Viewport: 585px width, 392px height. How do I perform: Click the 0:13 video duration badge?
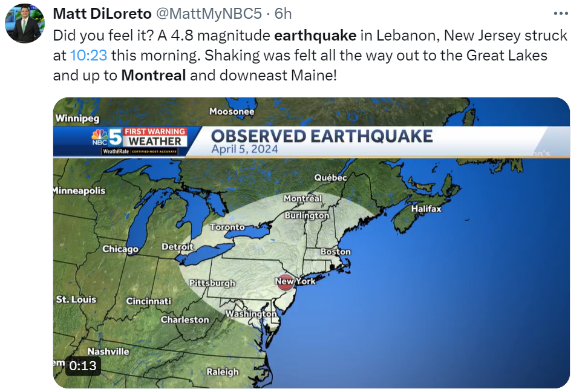click(x=83, y=366)
